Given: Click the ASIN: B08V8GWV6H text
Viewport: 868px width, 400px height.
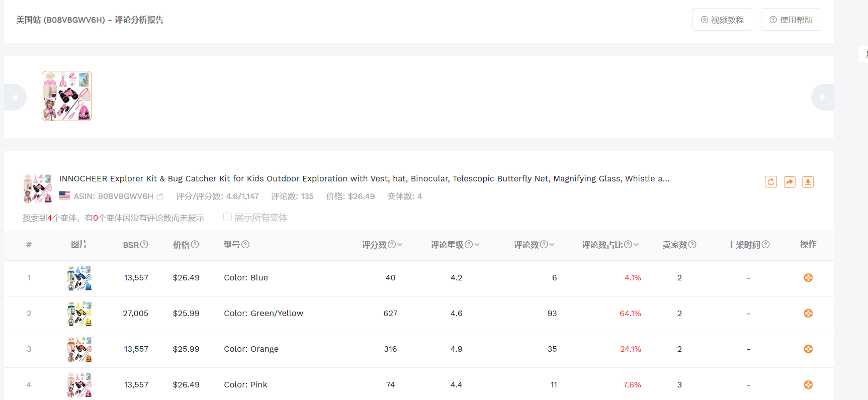Looking at the screenshot, I should [114, 196].
